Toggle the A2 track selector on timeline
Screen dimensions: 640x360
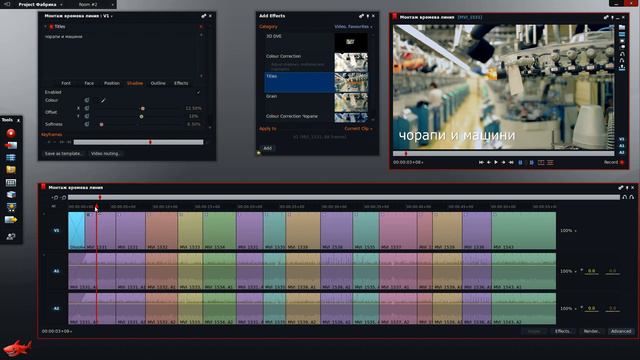[x=56, y=309]
